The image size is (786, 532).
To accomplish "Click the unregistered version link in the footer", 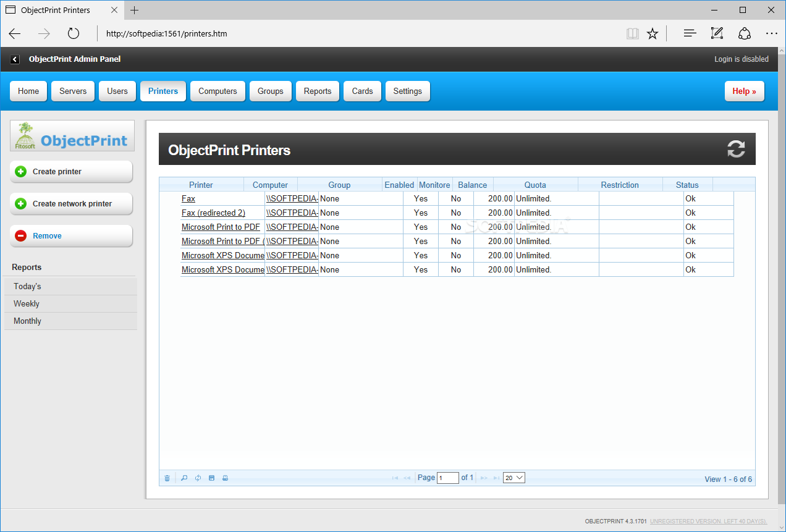I will (x=708, y=521).
